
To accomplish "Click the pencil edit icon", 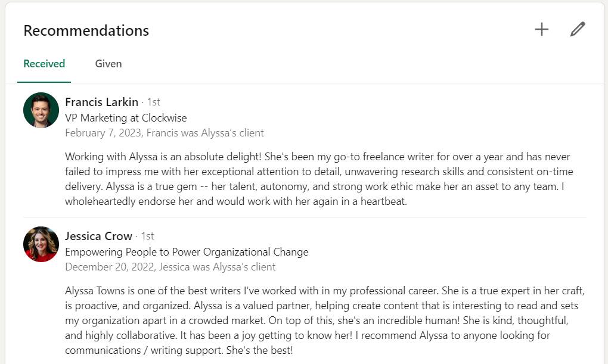I will [577, 29].
